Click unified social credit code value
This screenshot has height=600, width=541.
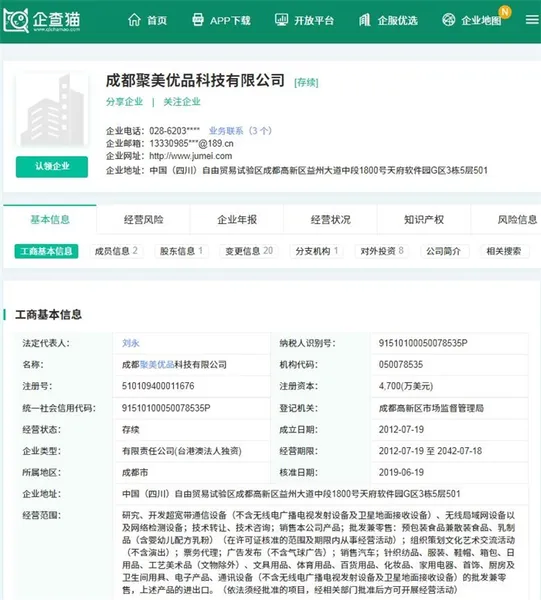point(166,408)
